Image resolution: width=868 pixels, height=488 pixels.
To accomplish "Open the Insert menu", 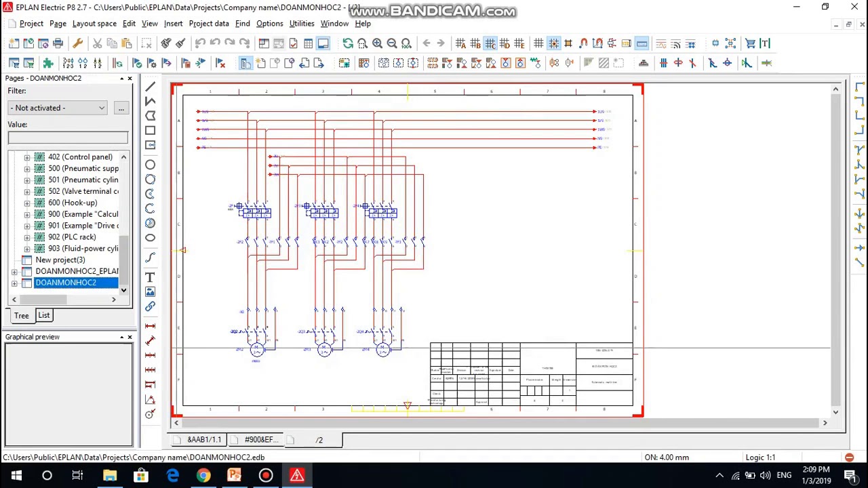I will pyautogui.click(x=173, y=24).
